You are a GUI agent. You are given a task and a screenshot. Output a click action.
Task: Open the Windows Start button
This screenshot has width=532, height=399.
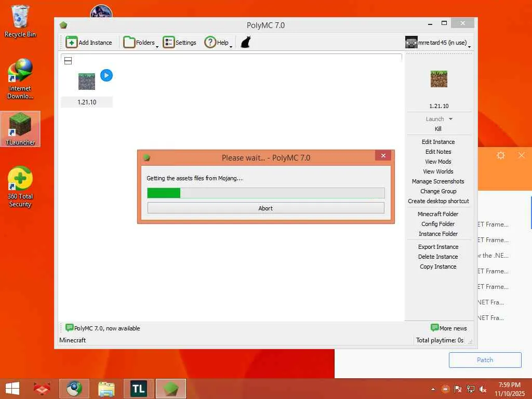click(12, 389)
